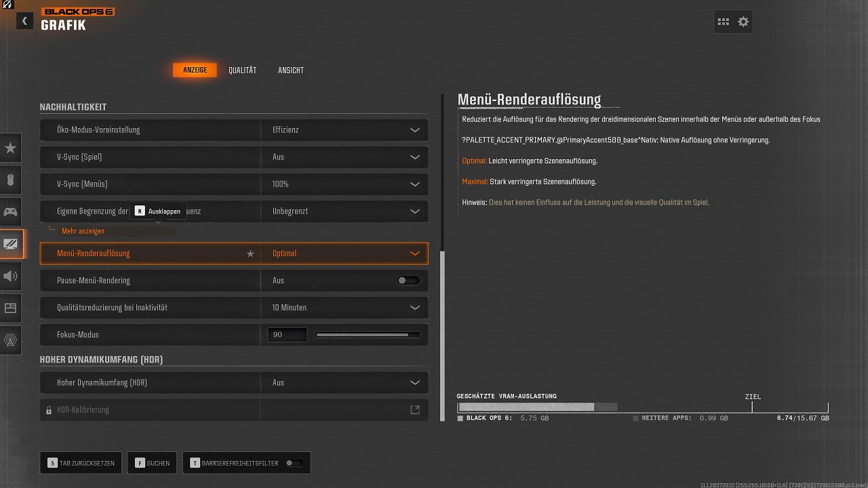868x488 pixels.
Task: Open the network antenna sidebar icon
Action: click(11, 340)
